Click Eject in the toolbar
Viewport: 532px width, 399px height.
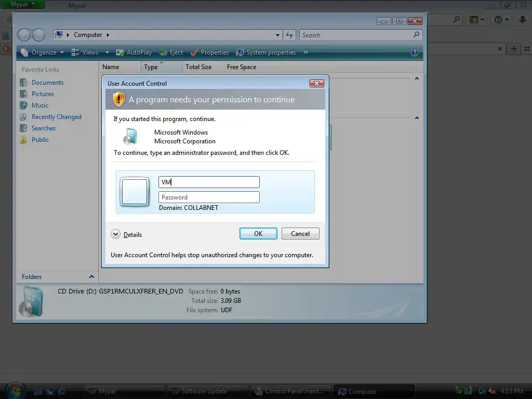171,52
